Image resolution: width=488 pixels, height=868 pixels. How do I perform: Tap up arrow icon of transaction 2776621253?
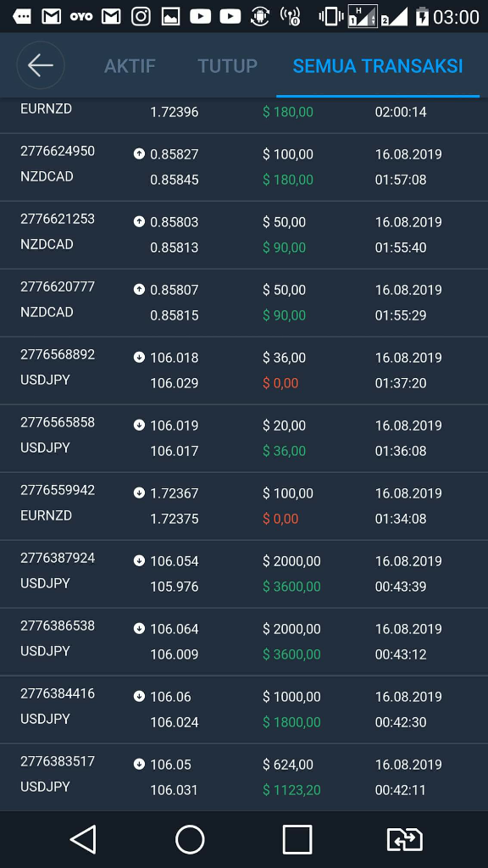[139, 221]
